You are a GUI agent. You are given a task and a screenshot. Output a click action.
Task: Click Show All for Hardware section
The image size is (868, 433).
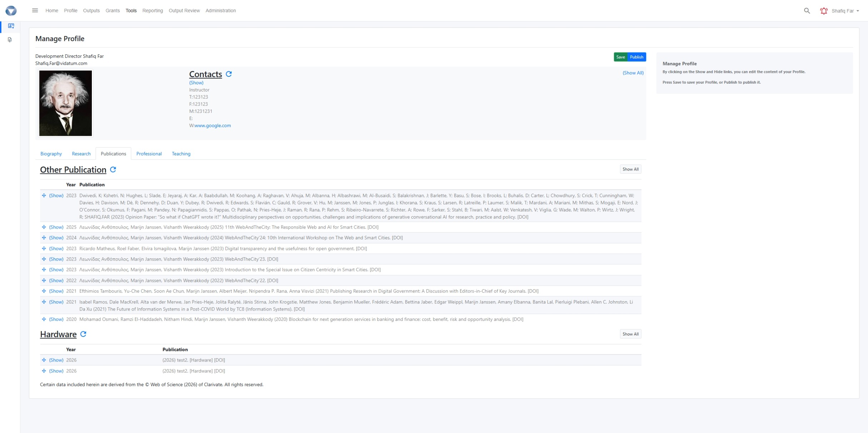pos(630,334)
